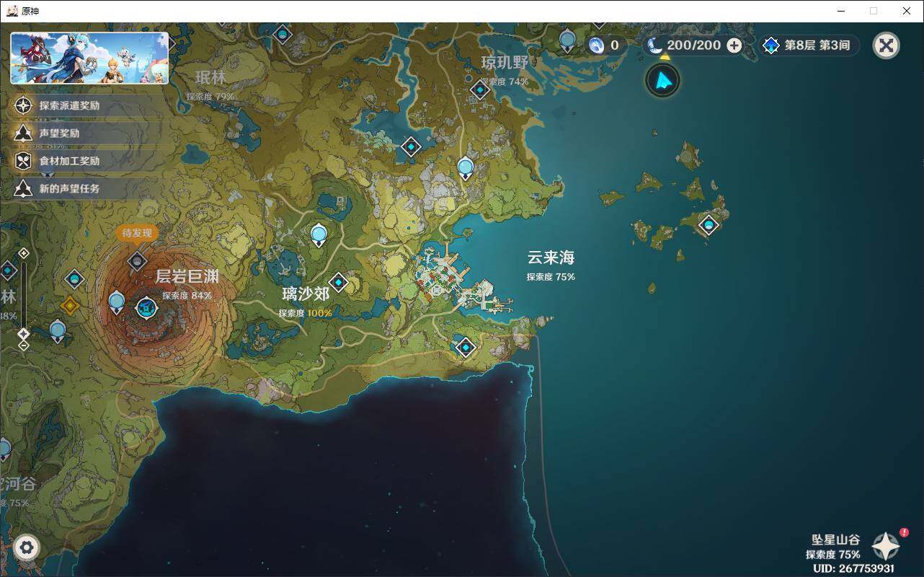Close the map with the X button
The height and width of the screenshot is (577, 924).
point(886,45)
